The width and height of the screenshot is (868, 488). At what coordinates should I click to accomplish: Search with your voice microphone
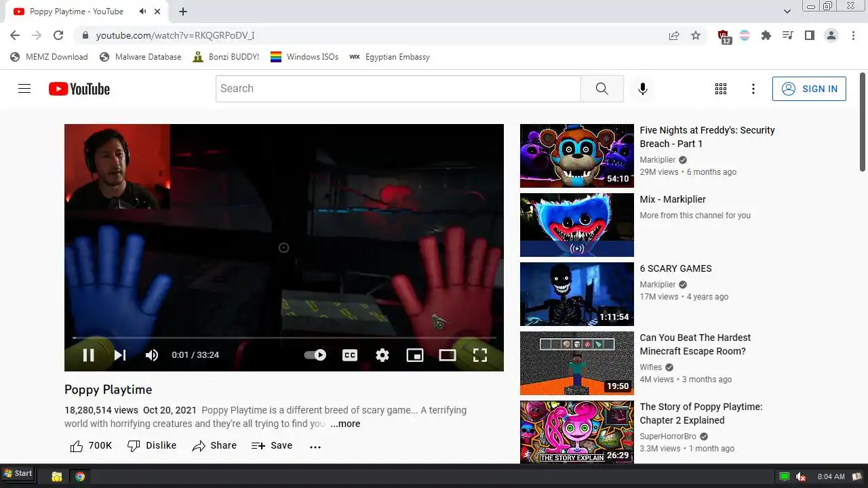click(x=643, y=89)
